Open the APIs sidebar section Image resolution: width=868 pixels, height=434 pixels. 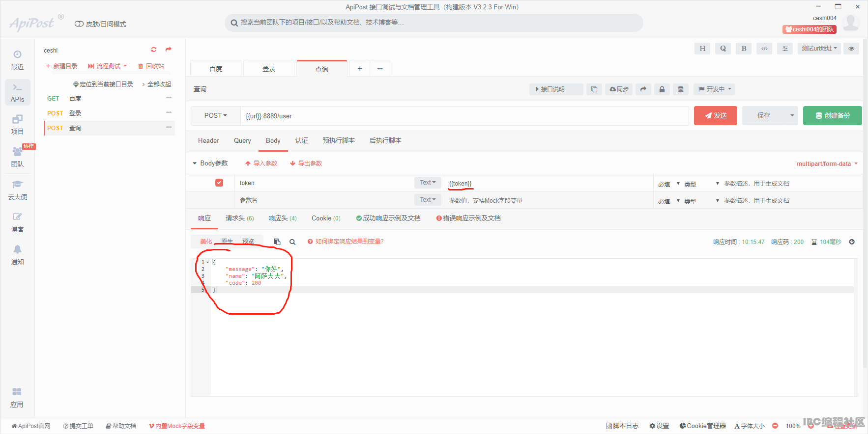pos(17,93)
